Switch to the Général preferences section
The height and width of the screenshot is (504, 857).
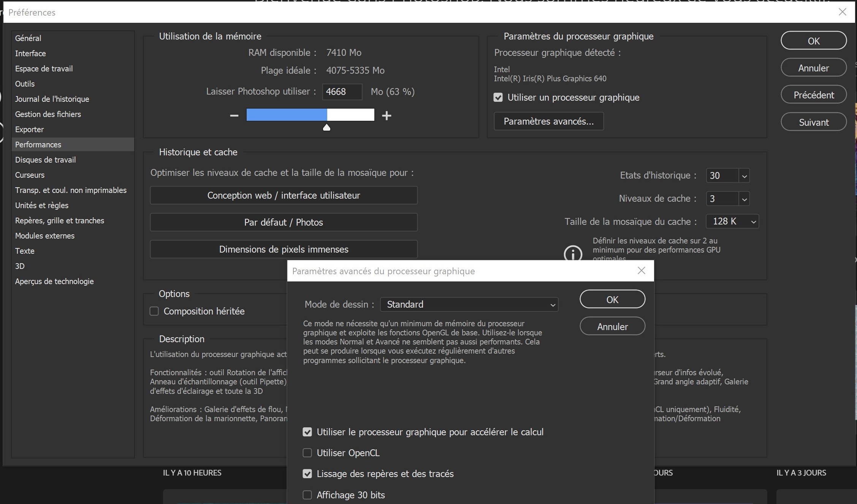28,38
